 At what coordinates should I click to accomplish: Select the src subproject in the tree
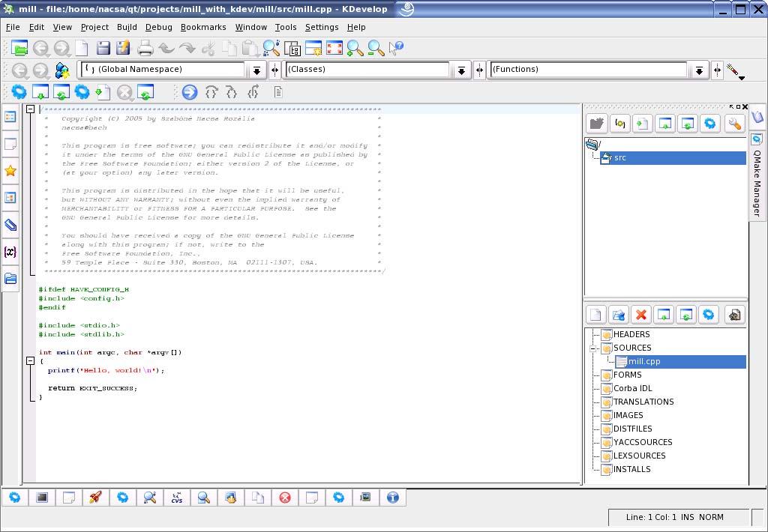(x=673, y=157)
